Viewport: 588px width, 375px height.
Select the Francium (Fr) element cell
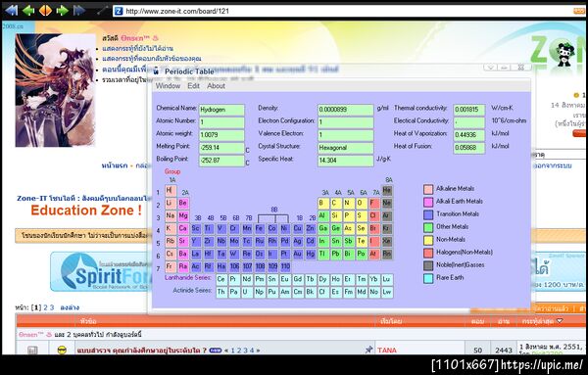[x=171, y=266]
